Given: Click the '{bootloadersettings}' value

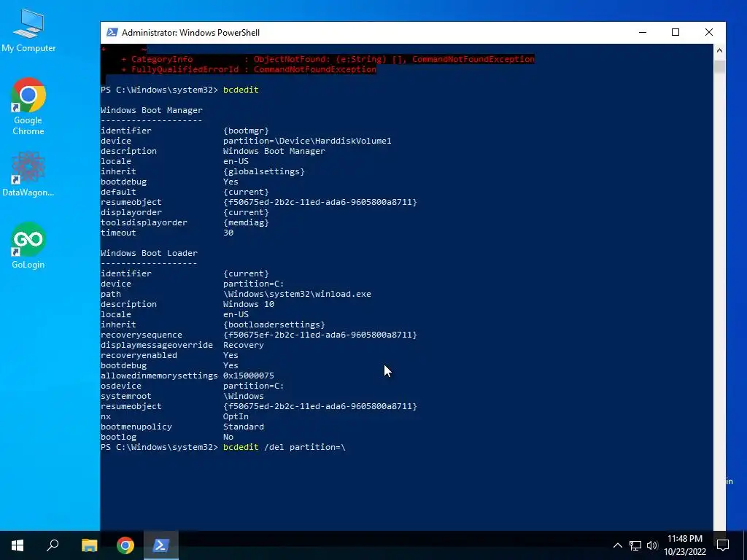Looking at the screenshot, I should pyautogui.click(x=274, y=324).
